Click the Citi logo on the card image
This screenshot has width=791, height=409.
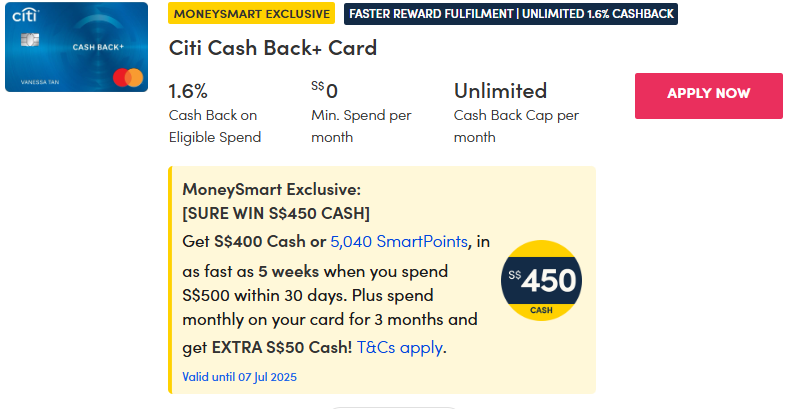(25, 17)
